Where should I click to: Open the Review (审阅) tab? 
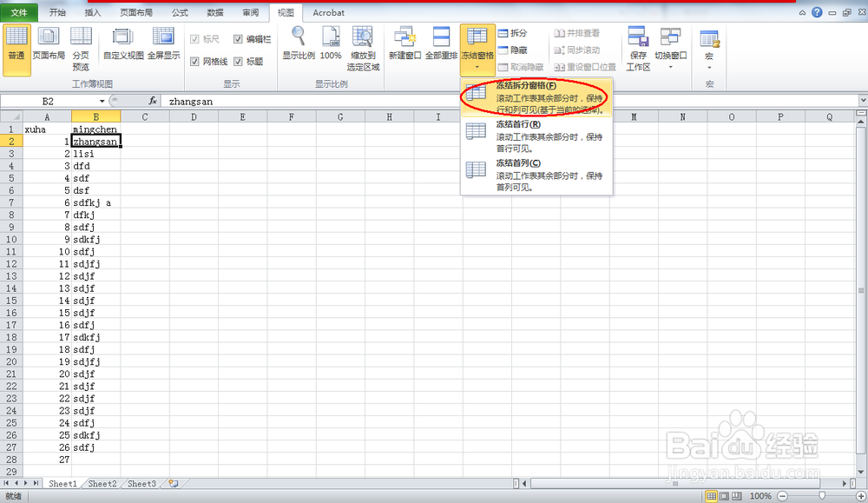pos(250,12)
